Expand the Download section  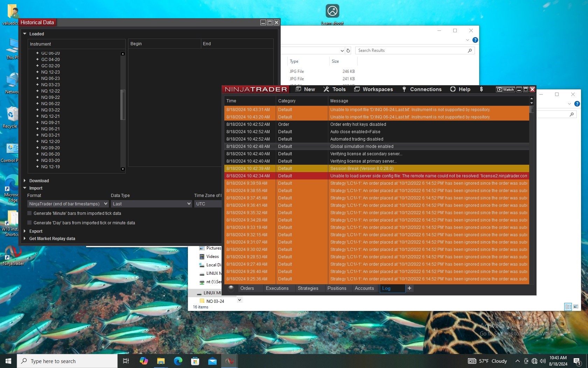point(25,181)
